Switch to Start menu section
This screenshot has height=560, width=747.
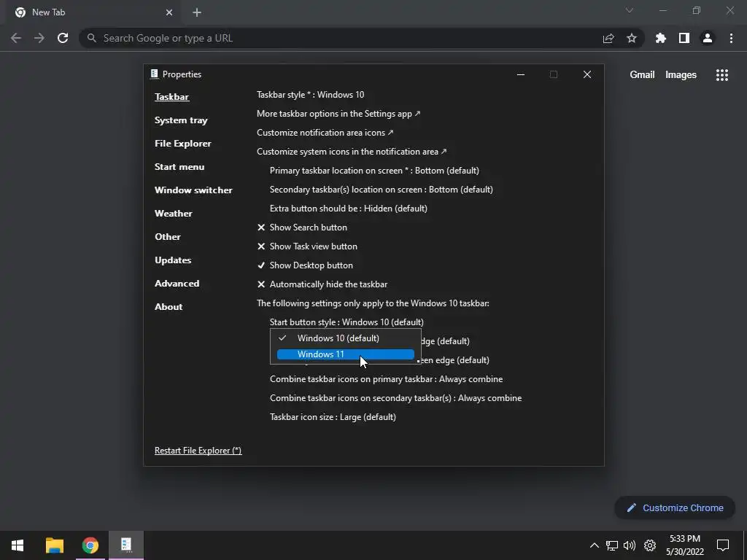click(x=179, y=167)
